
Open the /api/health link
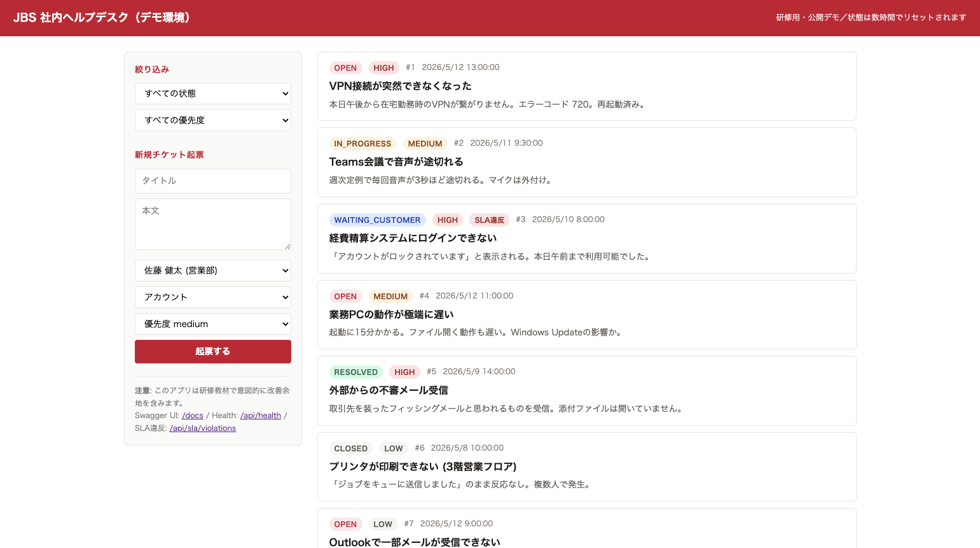click(261, 416)
